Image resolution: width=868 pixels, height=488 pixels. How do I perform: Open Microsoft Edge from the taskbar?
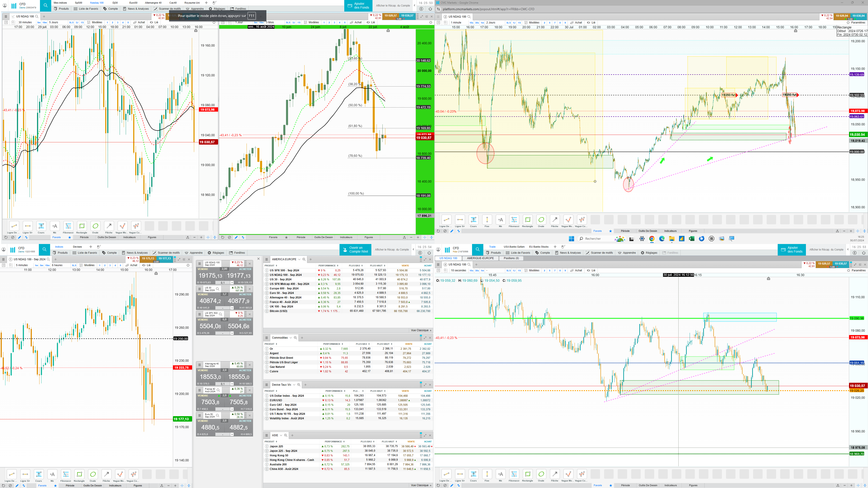click(662, 239)
